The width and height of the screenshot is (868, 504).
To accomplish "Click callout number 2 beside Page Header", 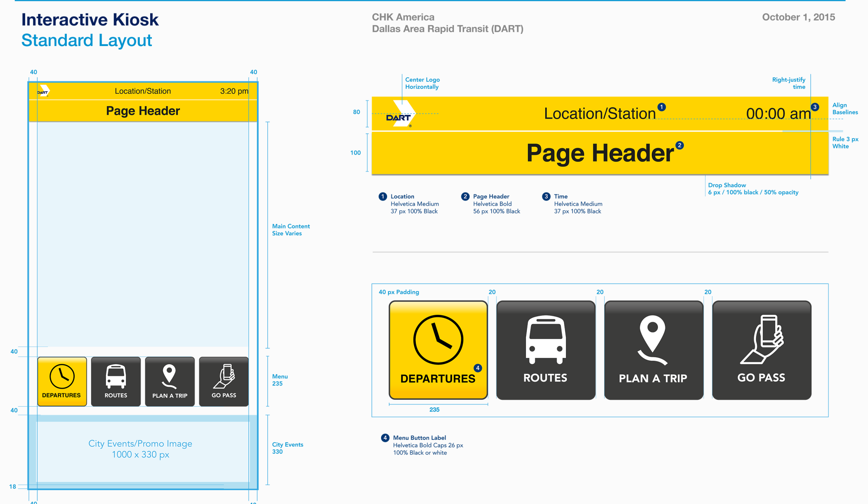I will point(680,145).
